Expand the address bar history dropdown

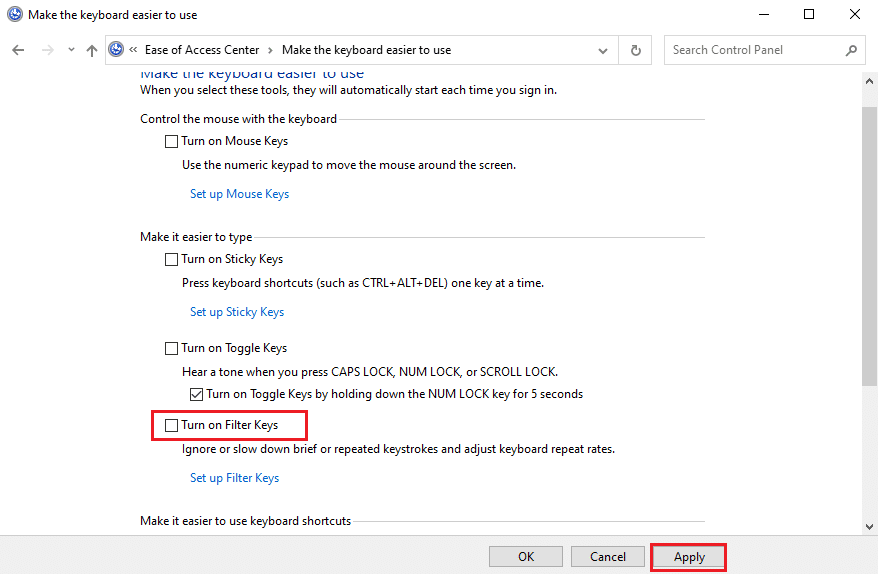pyautogui.click(x=603, y=50)
